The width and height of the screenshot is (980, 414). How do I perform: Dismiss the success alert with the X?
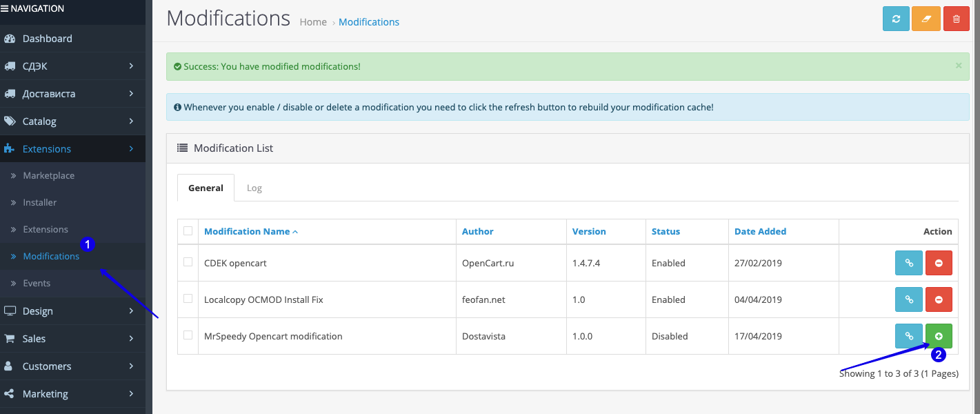point(958,66)
